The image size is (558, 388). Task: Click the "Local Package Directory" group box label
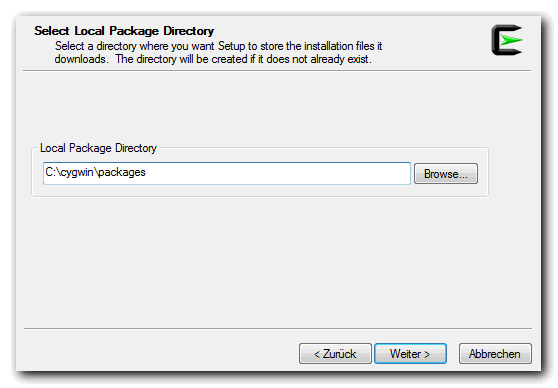pyautogui.click(x=98, y=148)
